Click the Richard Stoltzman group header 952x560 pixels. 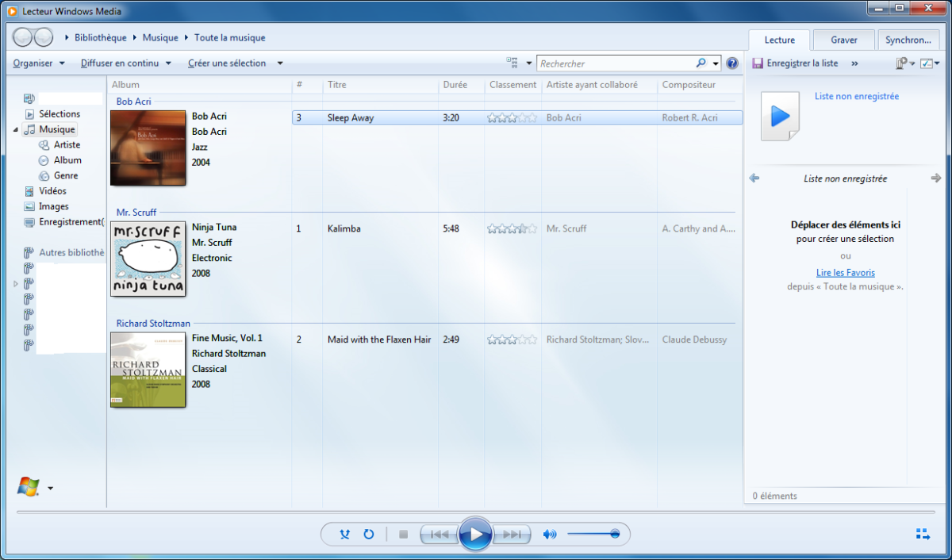[153, 324]
